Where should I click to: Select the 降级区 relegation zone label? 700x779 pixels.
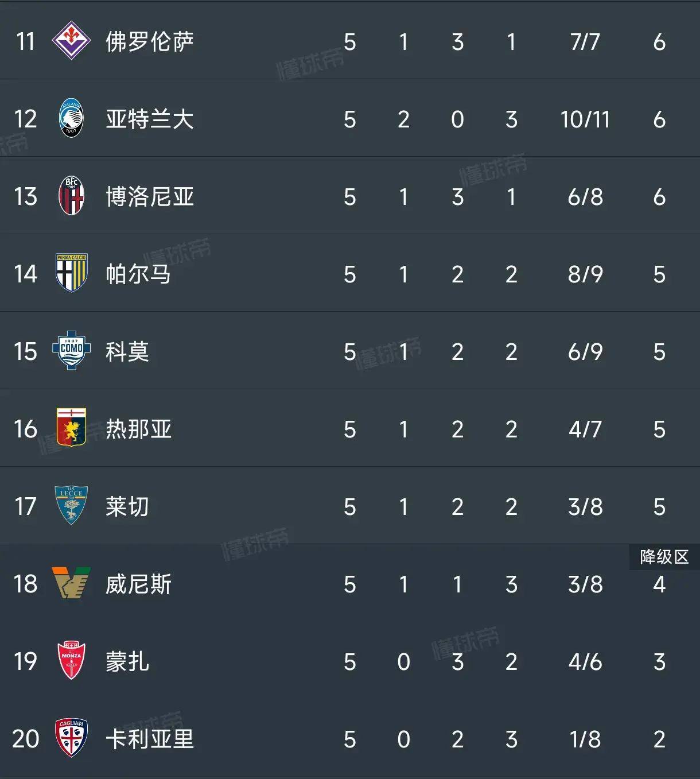663,556
